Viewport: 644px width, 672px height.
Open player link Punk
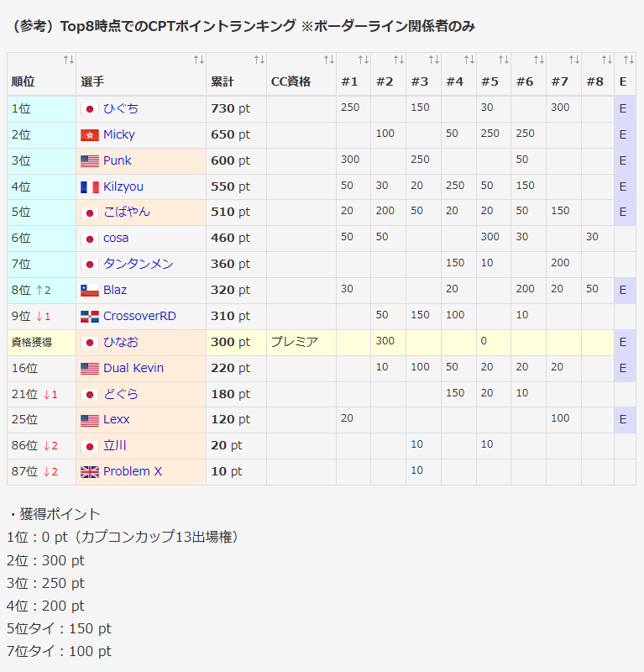pos(117,160)
